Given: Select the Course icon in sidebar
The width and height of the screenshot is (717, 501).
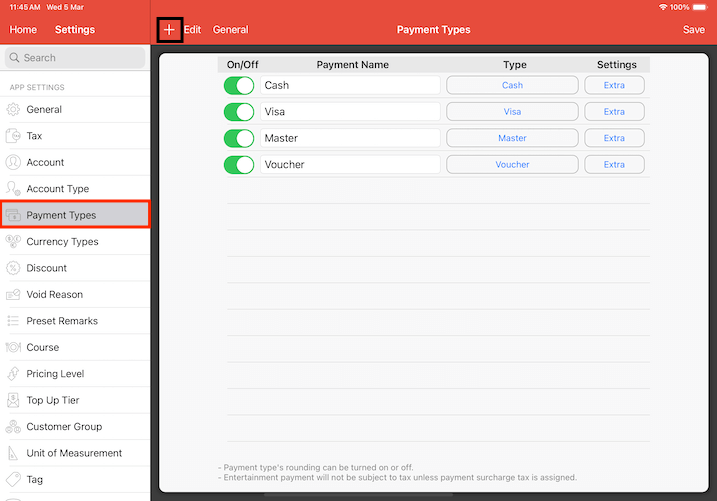Looking at the screenshot, I should pyautogui.click(x=13, y=348).
